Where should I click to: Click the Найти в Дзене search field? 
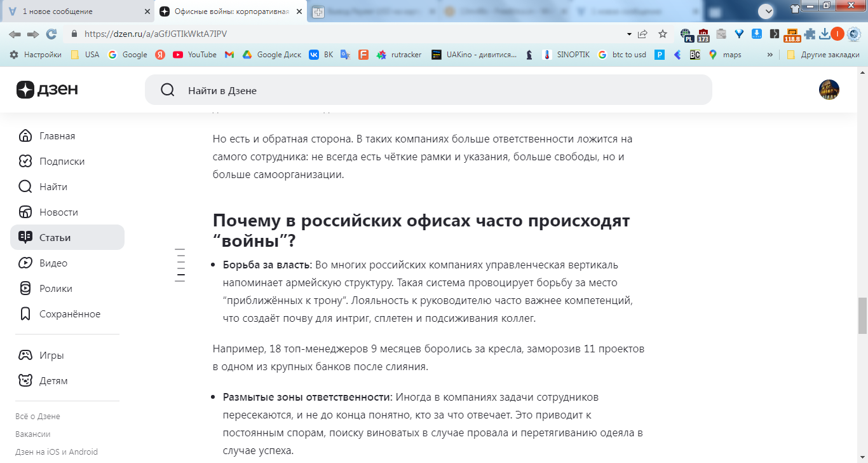coord(428,90)
